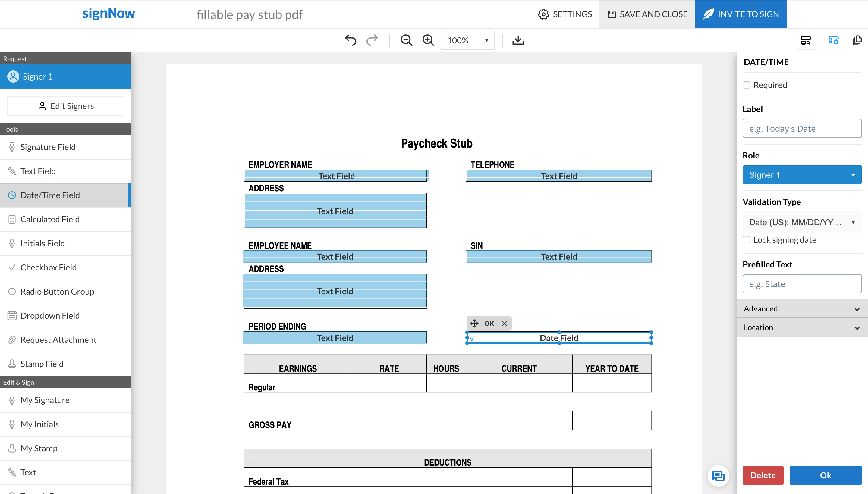The width and height of the screenshot is (868, 494).
Task: Click the Delete button
Action: click(763, 475)
